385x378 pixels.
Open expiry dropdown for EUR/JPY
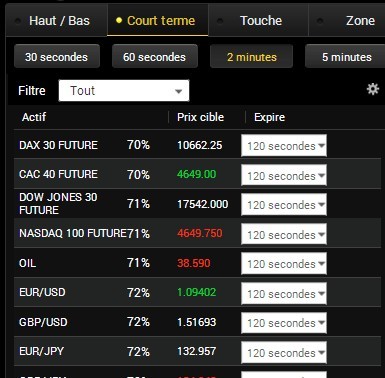(x=284, y=352)
